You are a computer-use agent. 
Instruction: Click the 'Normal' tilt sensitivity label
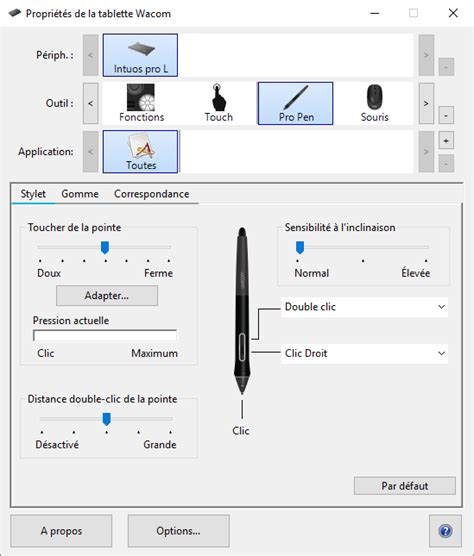tap(312, 273)
